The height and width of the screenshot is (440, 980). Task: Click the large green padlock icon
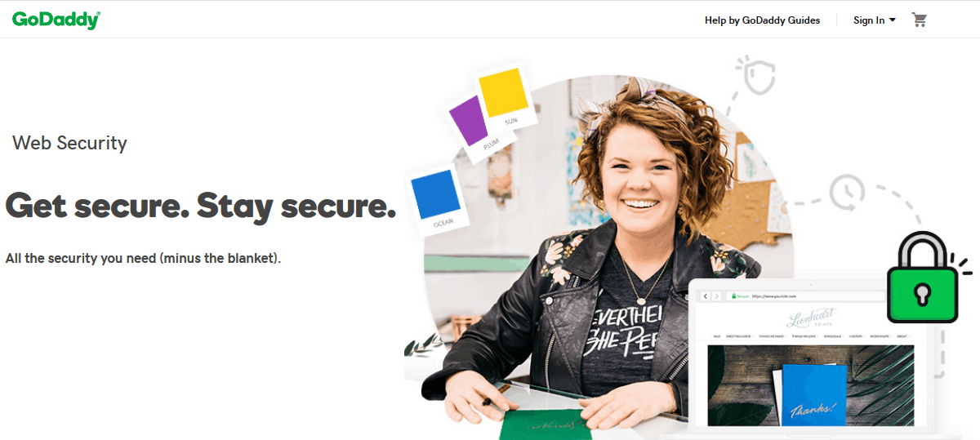[x=924, y=277]
